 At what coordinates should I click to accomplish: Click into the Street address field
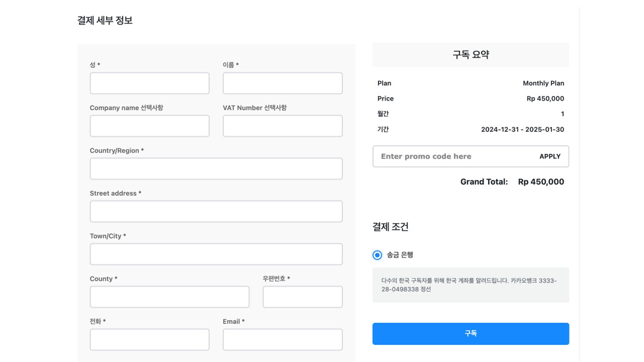pyautogui.click(x=216, y=212)
